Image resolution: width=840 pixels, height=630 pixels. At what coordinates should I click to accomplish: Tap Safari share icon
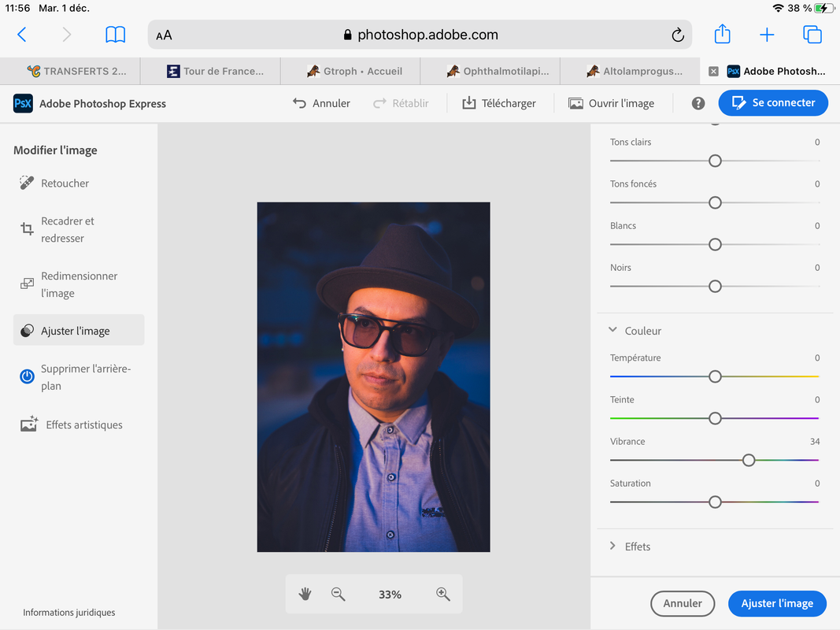click(x=722, y=35)
